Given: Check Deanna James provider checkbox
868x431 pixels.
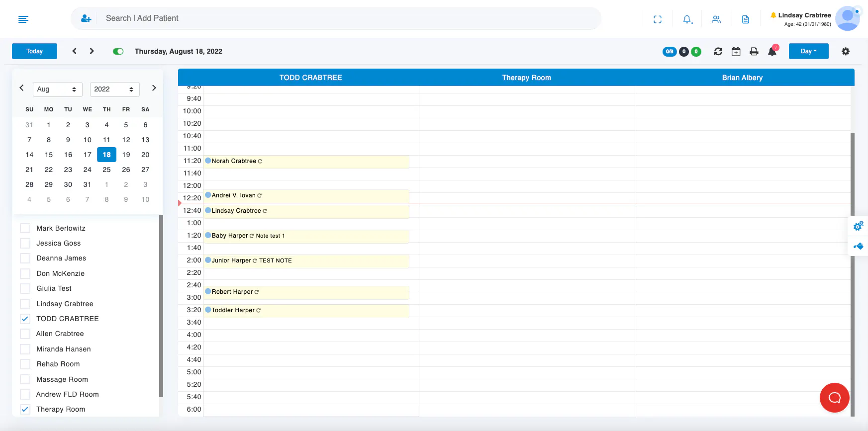Looking at the screenshot, I should [25, 258].
